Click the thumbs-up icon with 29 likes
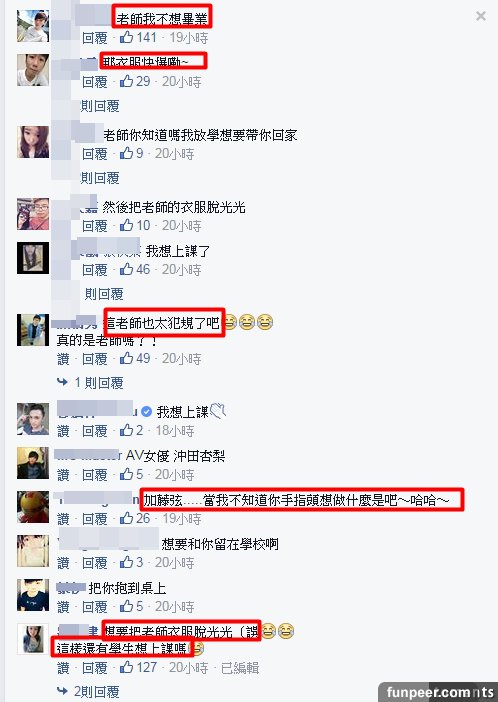Image resolution: width=498 pixels, height=702 pixels. (x=126, y=81)
